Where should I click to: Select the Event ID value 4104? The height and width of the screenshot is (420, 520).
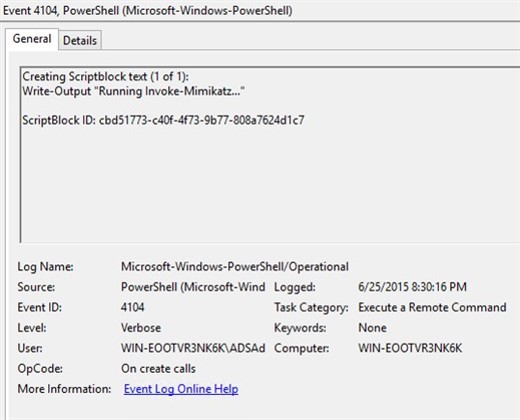click(x=133, y=307)
